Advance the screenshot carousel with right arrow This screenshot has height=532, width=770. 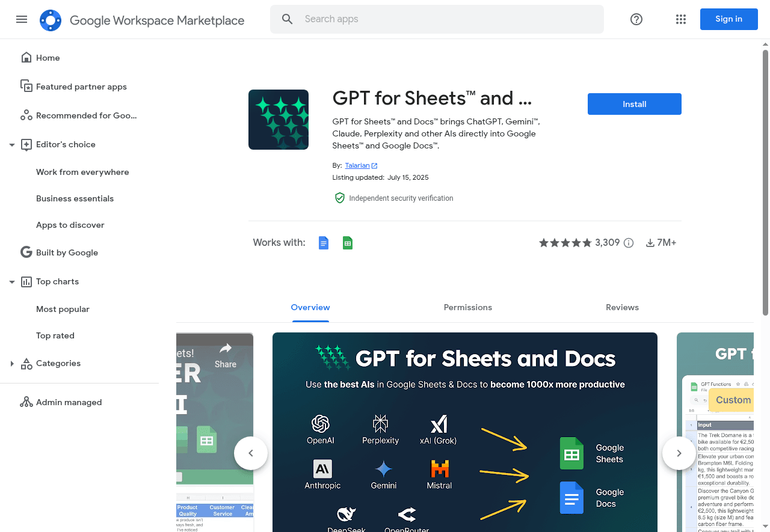(679, 453)
